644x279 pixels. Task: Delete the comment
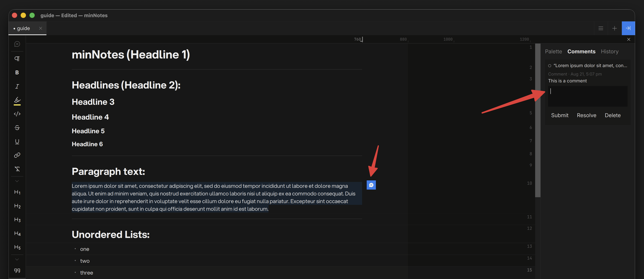(x=612, y=115)
